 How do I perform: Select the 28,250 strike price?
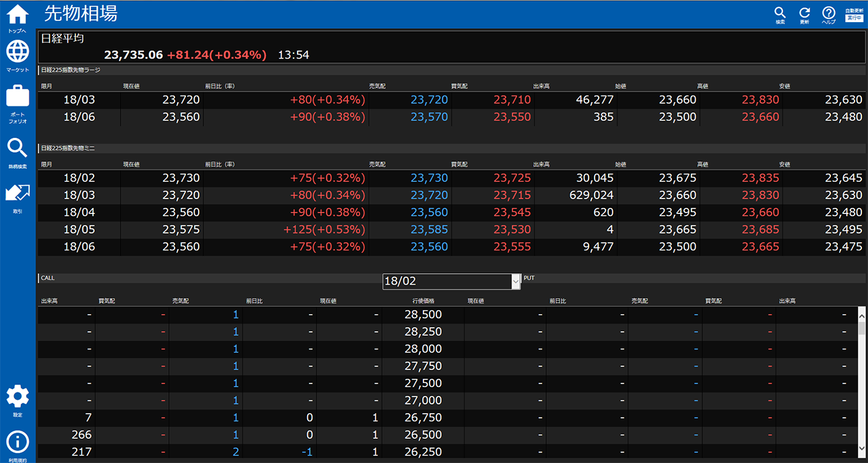(x=424, y=332)
